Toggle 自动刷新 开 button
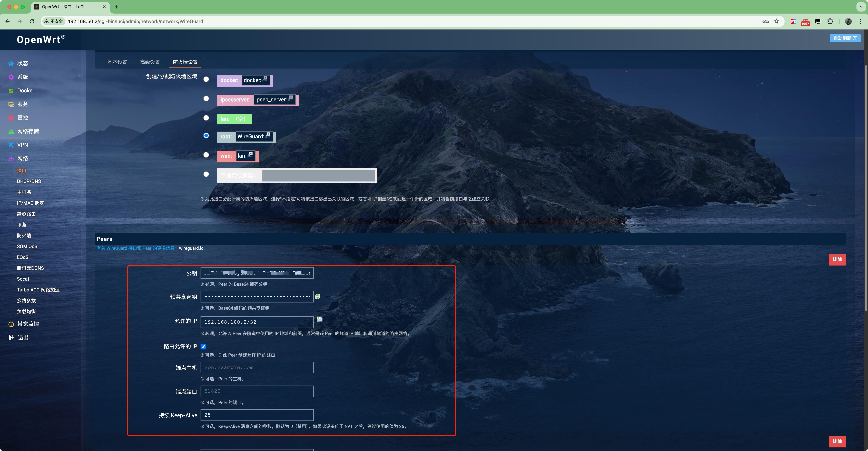Viewport: 868px width, 451px height. coord(845,38)
